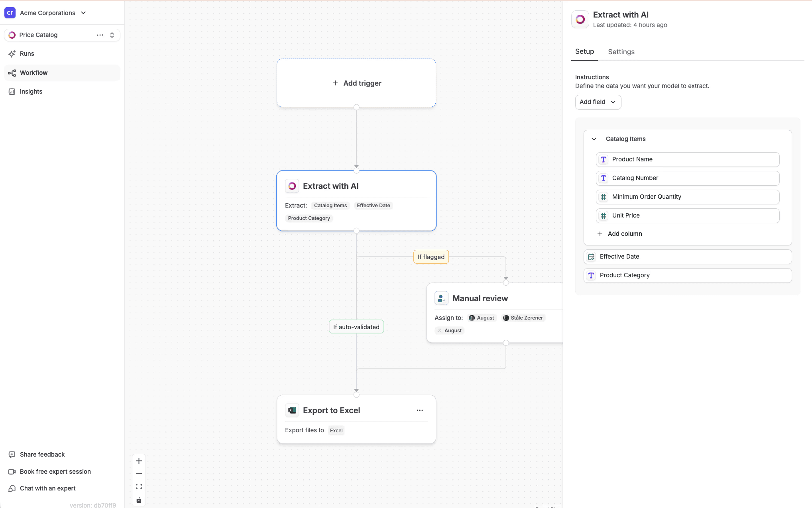This screenshot has height=508, width=812.
Task: Open Runs in the sidebar
Action: [x=27, y=54]
